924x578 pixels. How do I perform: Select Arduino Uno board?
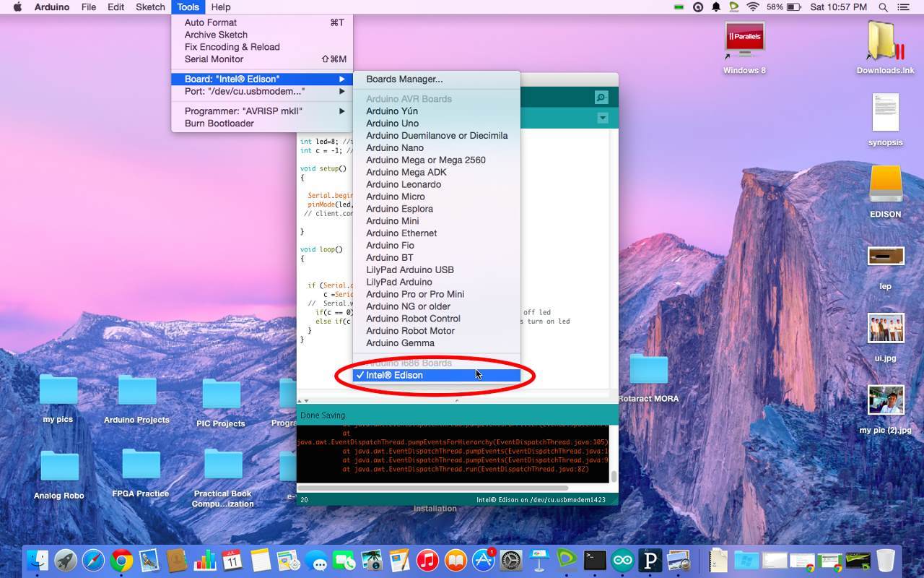(437, 123)
